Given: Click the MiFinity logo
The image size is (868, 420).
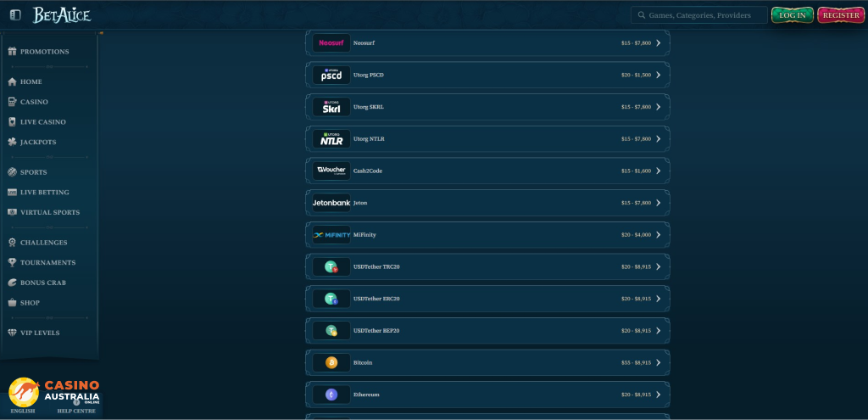Looking at the screenshot, I should 331,235.
